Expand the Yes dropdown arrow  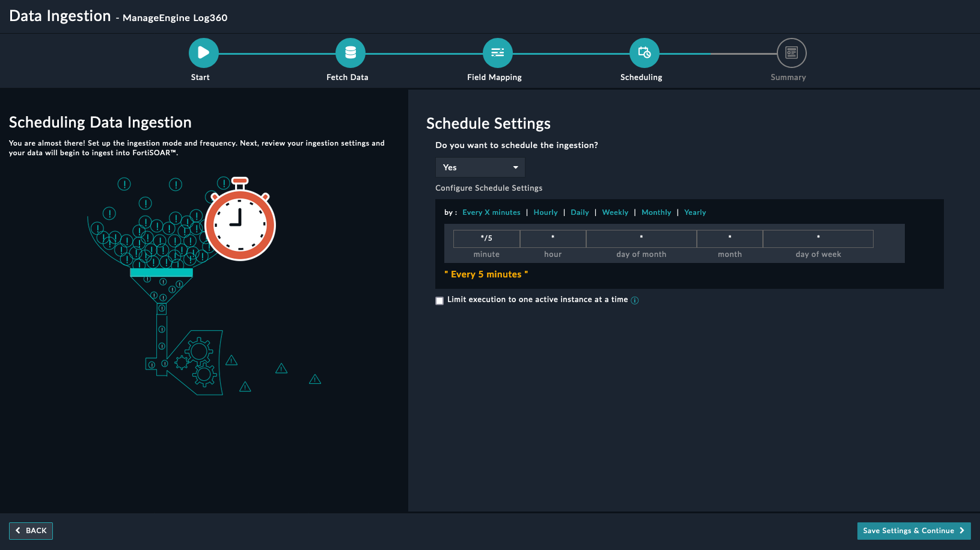coord(515,167)
